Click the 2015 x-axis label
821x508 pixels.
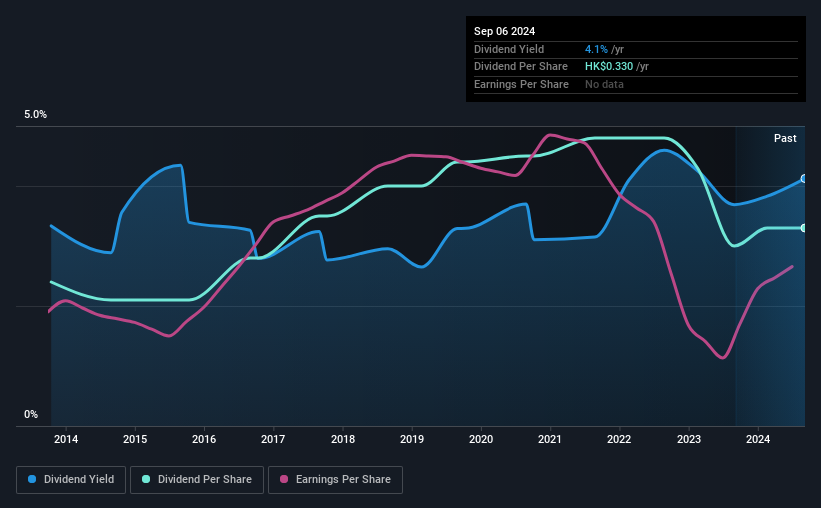pos(135,439)
